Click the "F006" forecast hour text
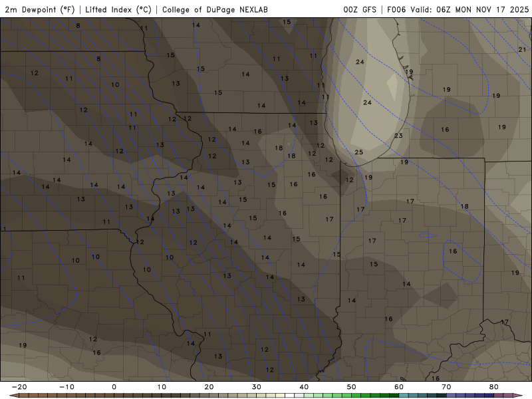Screen dimensions: 532x399 coord(396,9)
